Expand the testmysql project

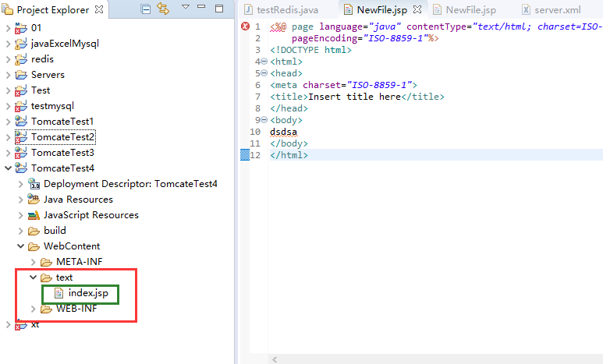coord(8,106)
